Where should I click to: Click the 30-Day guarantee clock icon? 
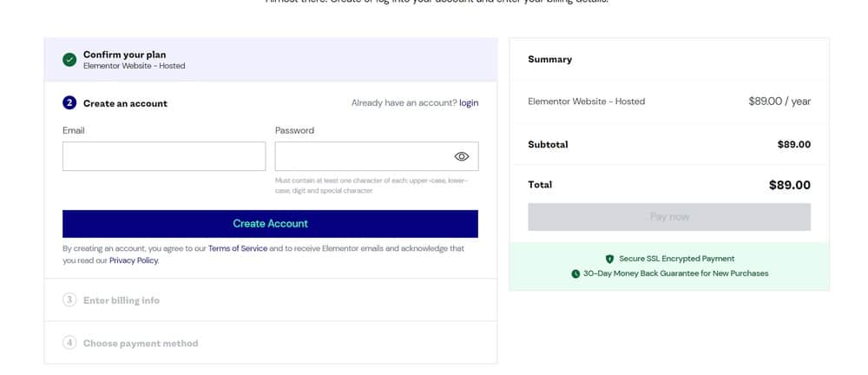575,273
